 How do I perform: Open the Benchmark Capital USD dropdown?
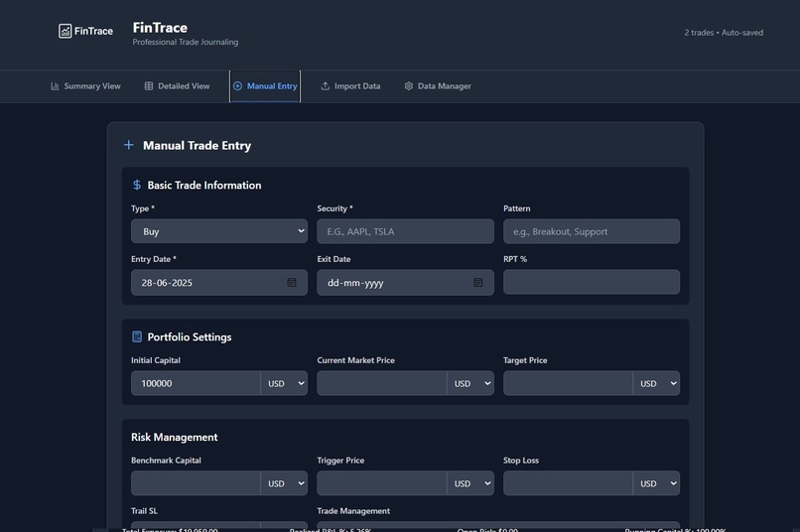(x=284, y=483)
